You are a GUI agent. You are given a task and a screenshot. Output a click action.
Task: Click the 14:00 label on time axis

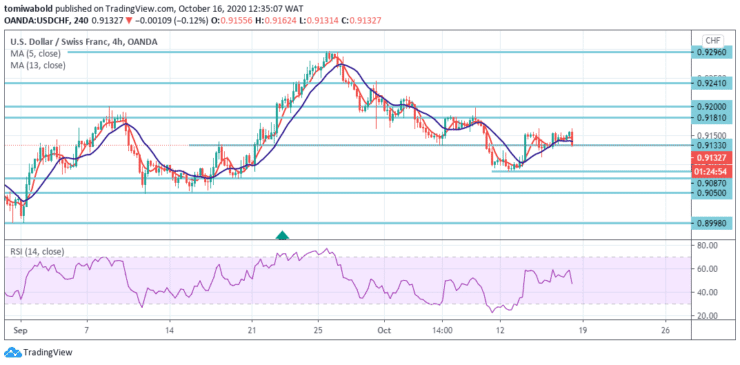442,330
